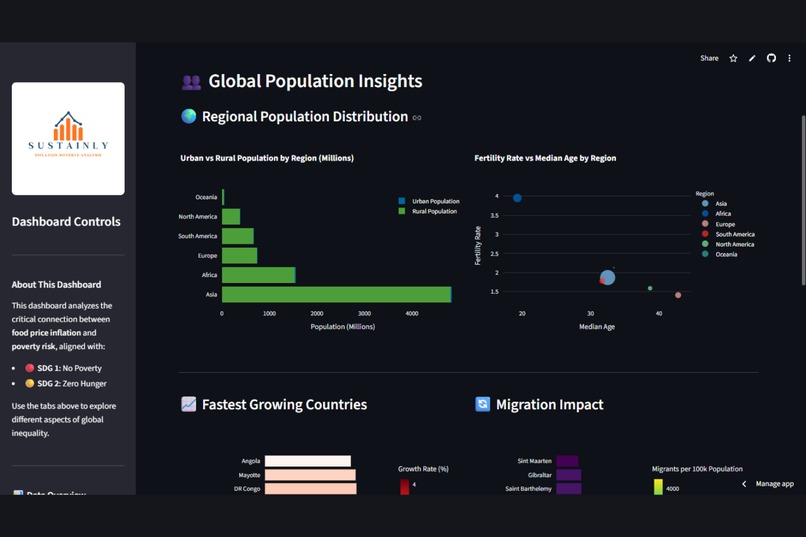Click the globe icon beside Regional Population
806x537 pixels.
(189, 116)
